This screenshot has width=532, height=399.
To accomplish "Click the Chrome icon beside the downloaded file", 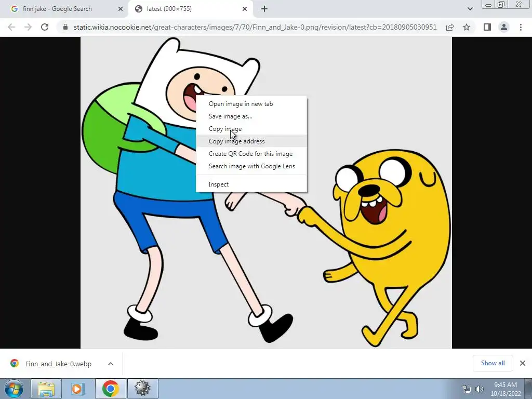I will tap(14, 363).
